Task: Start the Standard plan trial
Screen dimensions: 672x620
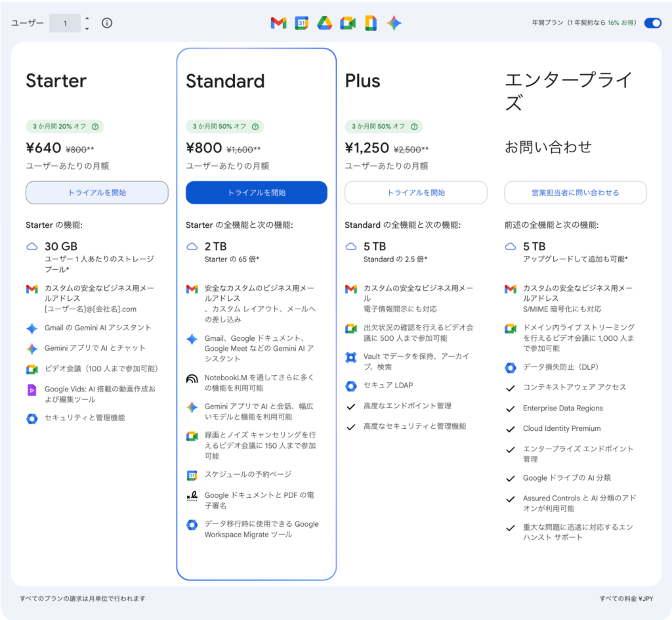Action: click(256, 193)
